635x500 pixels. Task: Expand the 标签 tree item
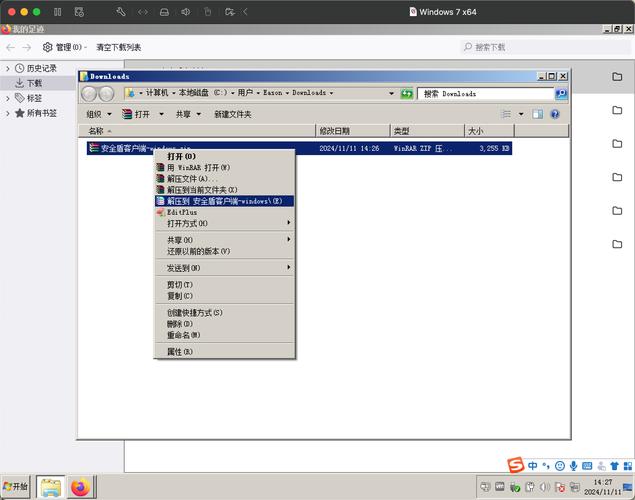click(x=8, y=98)
